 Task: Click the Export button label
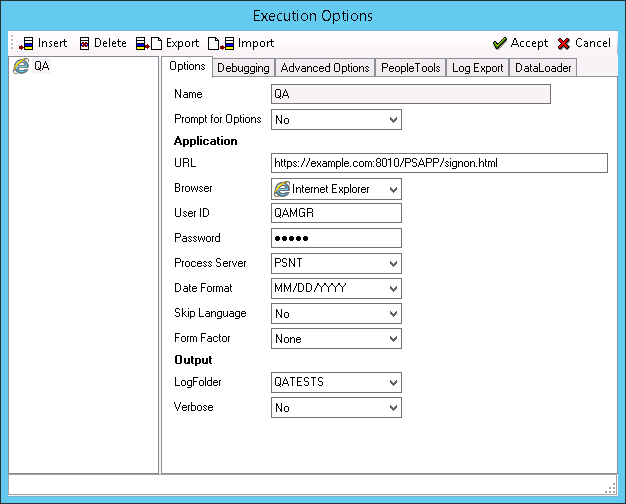(182, 43)
